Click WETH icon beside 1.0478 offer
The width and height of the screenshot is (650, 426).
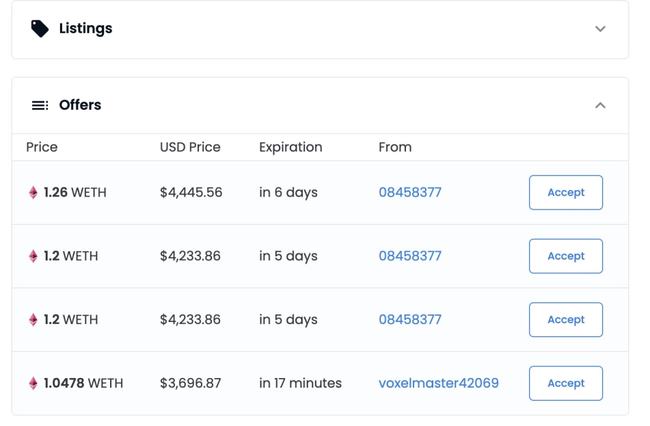(33, 383)
